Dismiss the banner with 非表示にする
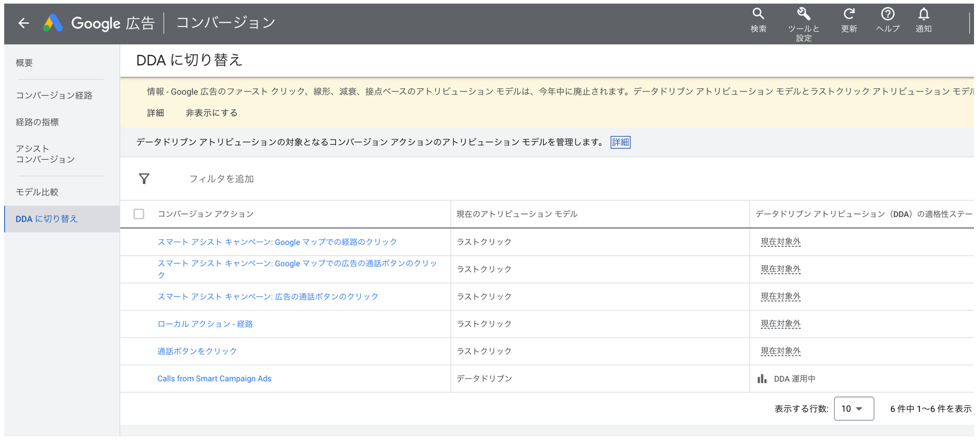 (x=212, y=113)
